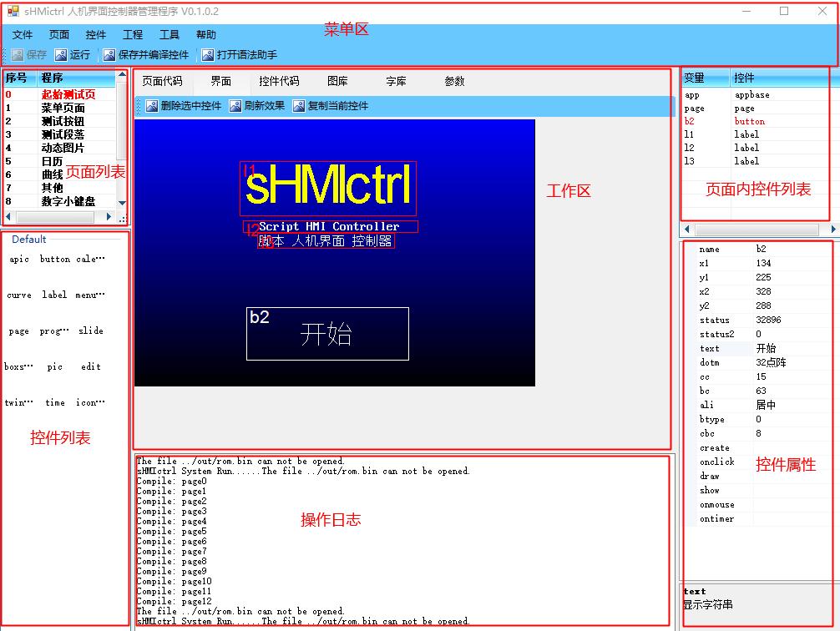Pick the slide control from toolbox
The width and height of the screenshot is (840, 631).
coord(90,331)
